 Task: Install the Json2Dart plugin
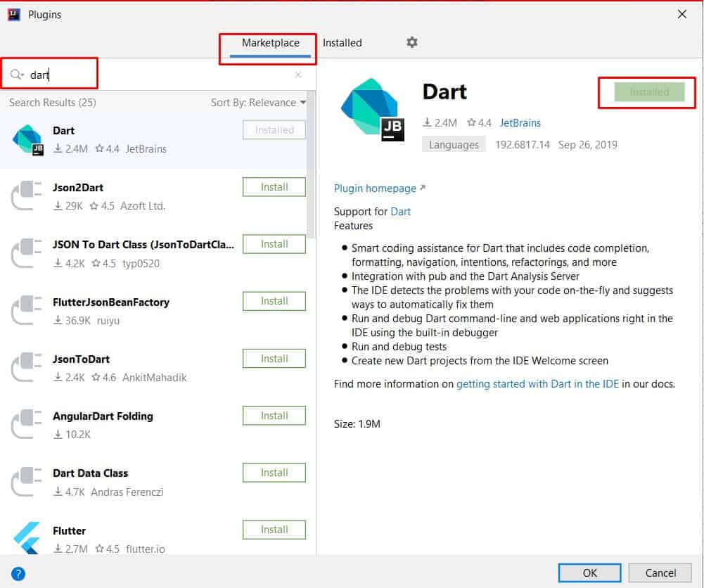click(x=274, y=187)
